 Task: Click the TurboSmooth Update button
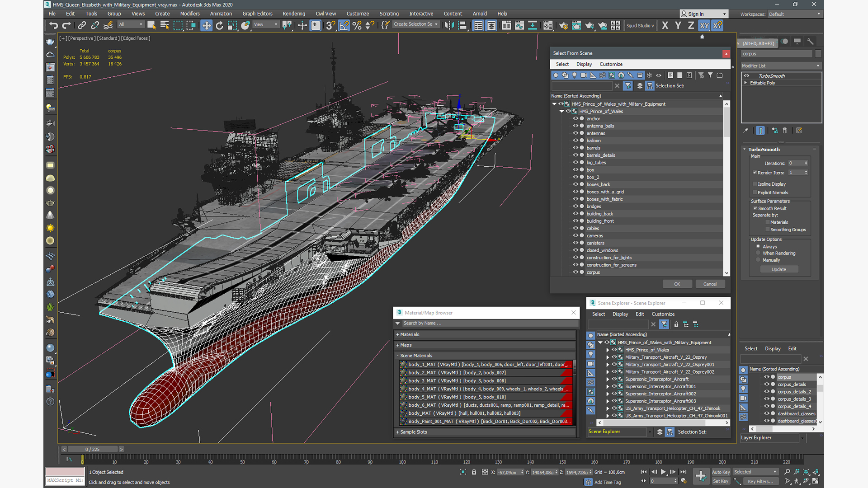coord(778,269)
